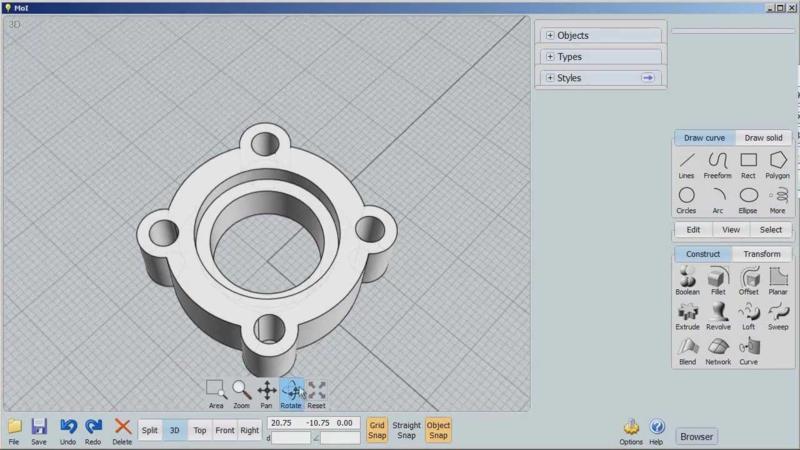800x450 pixels.
Task: Expand the Types panel section
Action: click(550, 57)
